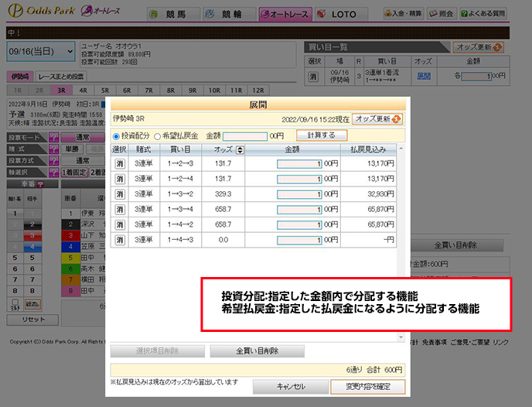Open the 09/16(当日) date dropdown

point(41,52)
